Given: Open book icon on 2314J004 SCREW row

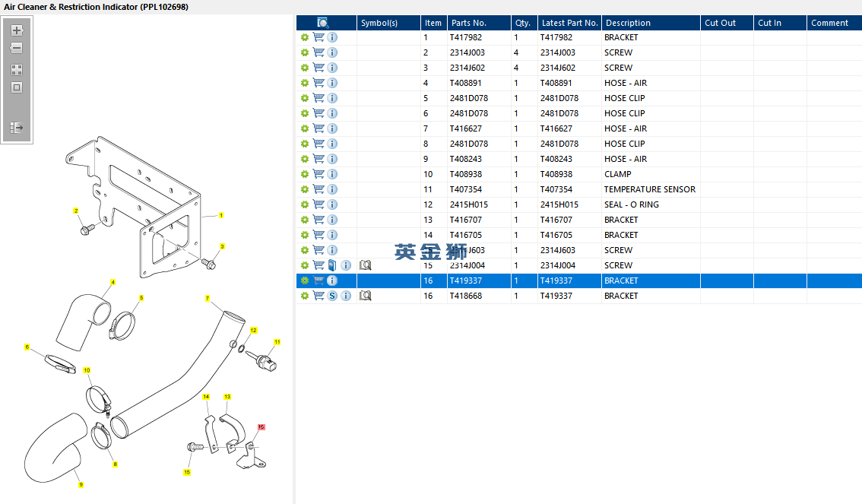Looking at the screenshot, I should 332,265.
